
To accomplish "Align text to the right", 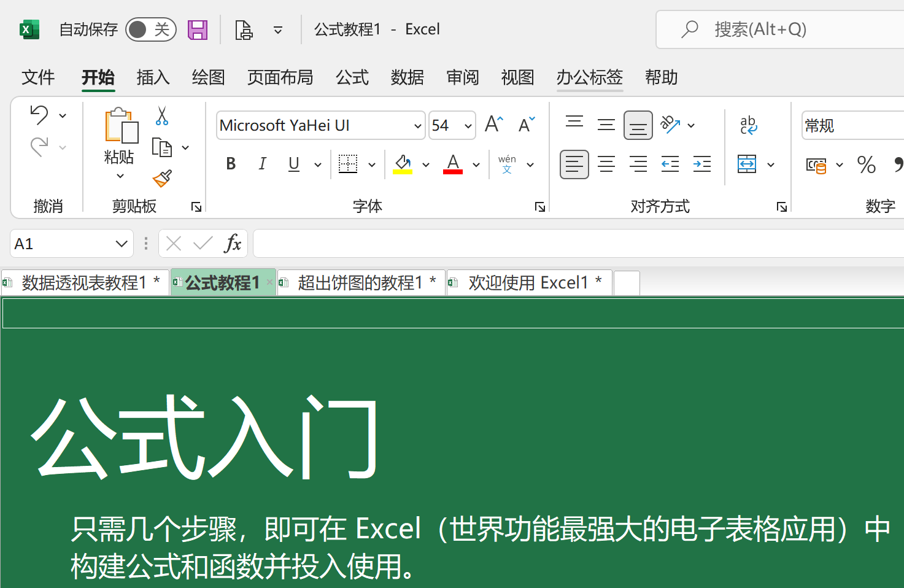I will (x=638, y=164).
